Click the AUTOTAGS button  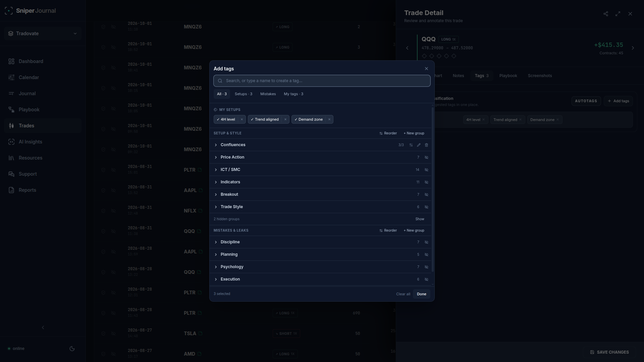[586, 101]
